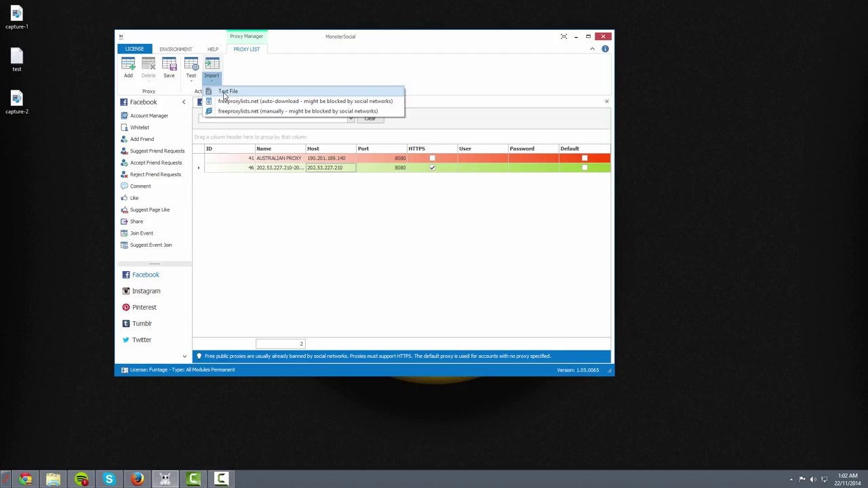Click the record count field showing 2
This screenshot has width=868, height=488.
(x=280, y=344)
